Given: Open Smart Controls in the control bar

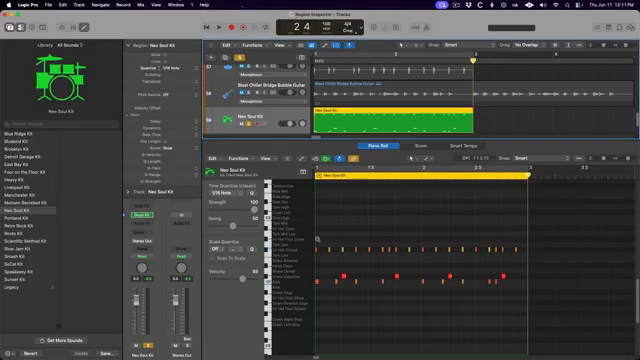Looking at the screenshot, I should point(62,27).
